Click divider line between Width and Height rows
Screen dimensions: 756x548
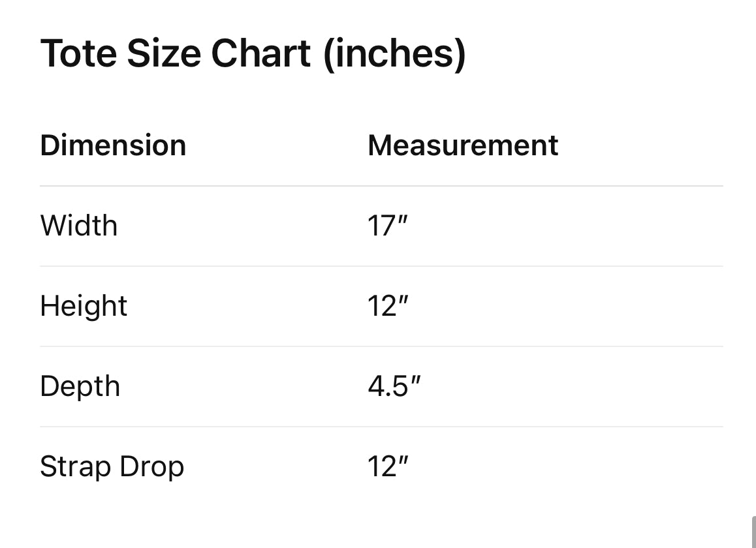pos(381,266)
